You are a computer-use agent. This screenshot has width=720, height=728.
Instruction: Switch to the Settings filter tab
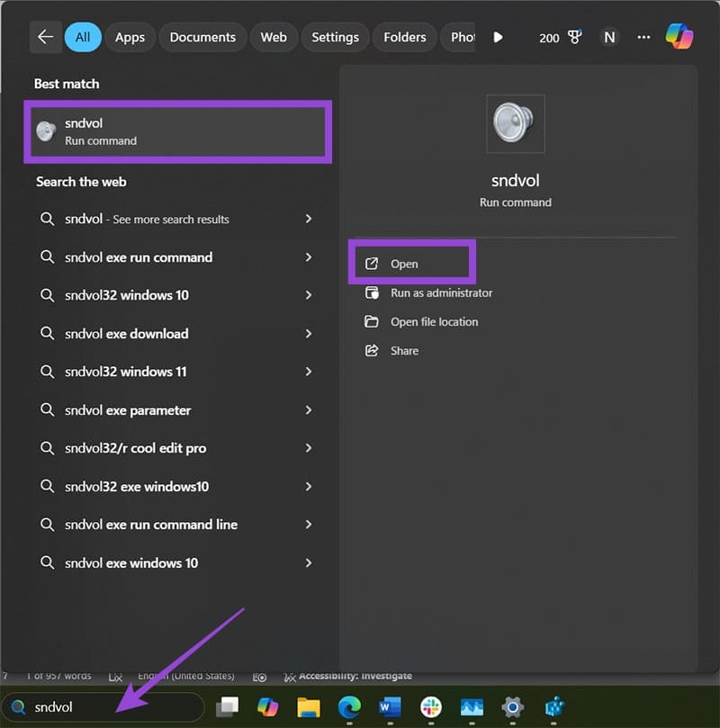[335, 37]
